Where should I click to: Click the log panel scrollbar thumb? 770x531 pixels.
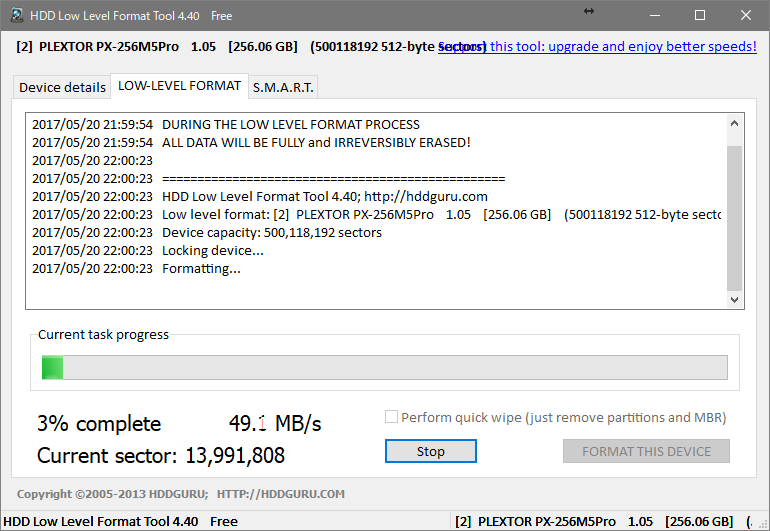point(735,215)
